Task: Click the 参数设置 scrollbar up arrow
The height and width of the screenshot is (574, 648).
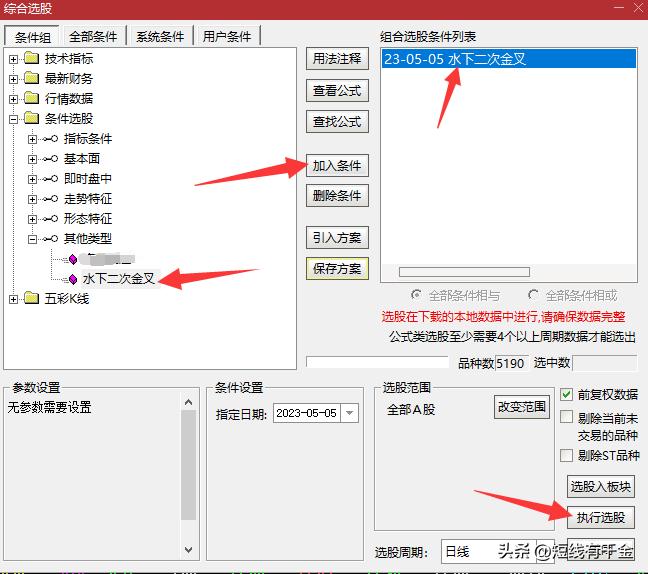Action: click(188, 402)
